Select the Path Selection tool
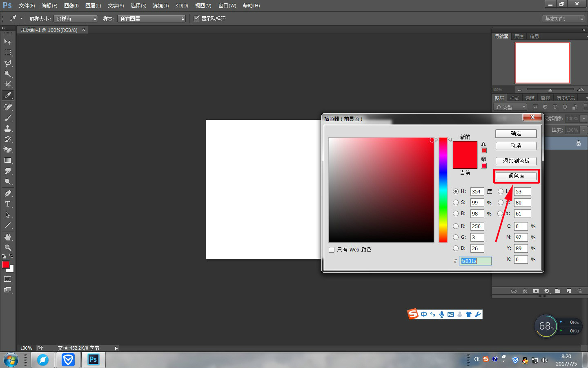Viewport: 588px width, 368px height. 8,215
